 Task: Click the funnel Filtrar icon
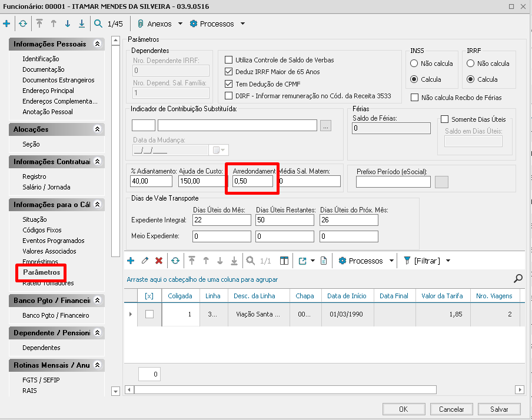407,261
